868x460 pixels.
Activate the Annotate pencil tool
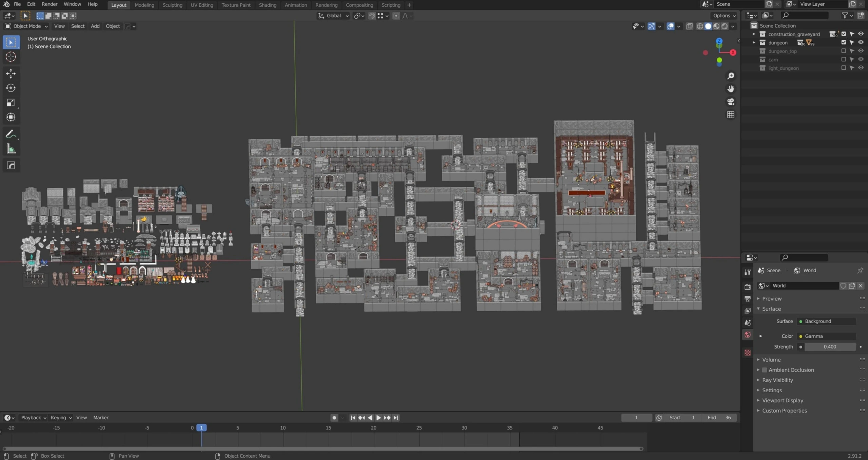[x=11, y=134]
